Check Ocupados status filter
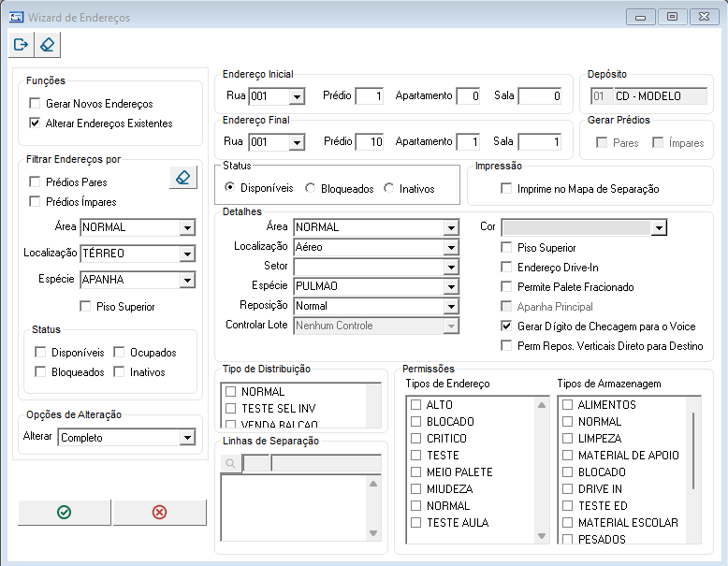The height and width of the screenshot is (566, 728). [119, 352]
